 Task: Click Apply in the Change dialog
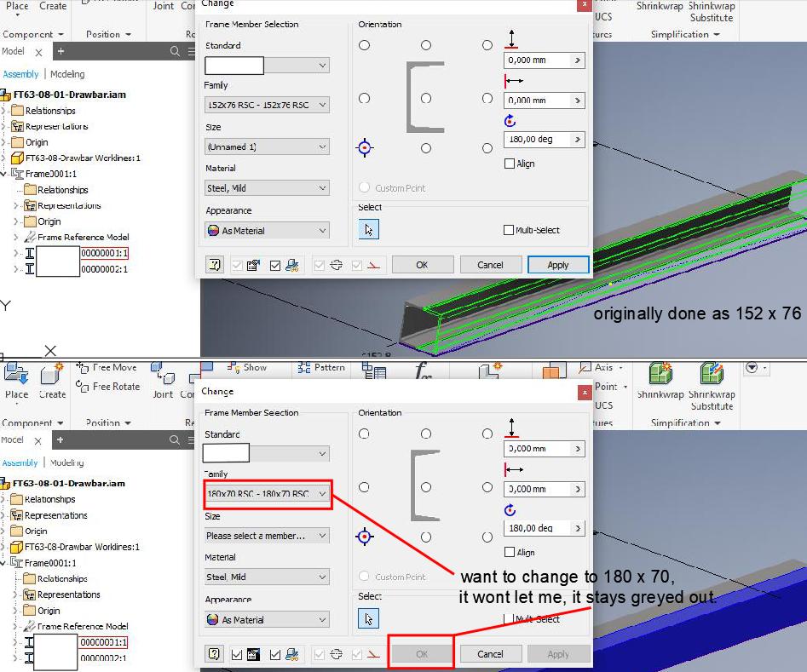coord(558,264)
